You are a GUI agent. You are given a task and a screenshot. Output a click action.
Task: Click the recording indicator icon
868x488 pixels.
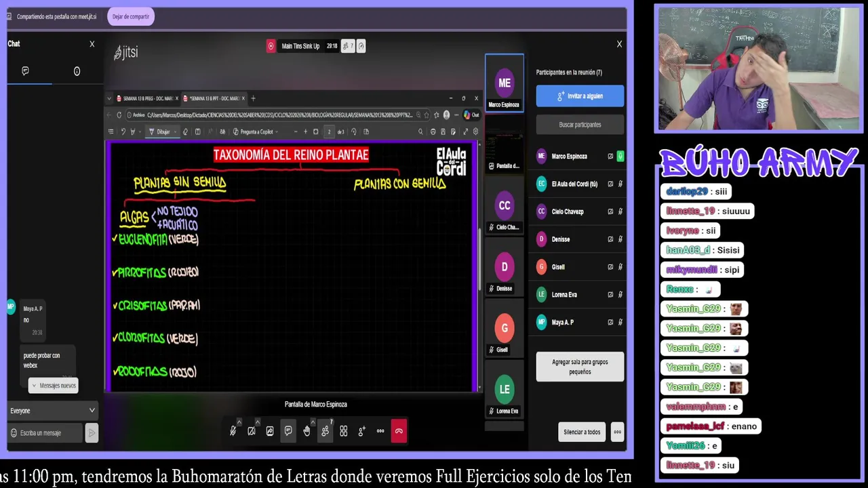pos(271,46)
